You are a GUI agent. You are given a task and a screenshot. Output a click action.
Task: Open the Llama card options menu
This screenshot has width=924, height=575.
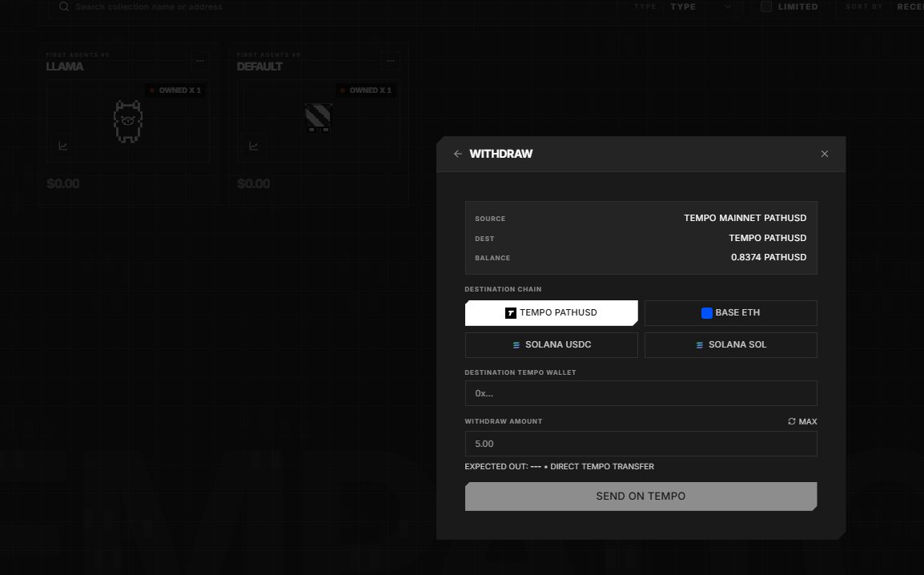(x=199, y=61)
